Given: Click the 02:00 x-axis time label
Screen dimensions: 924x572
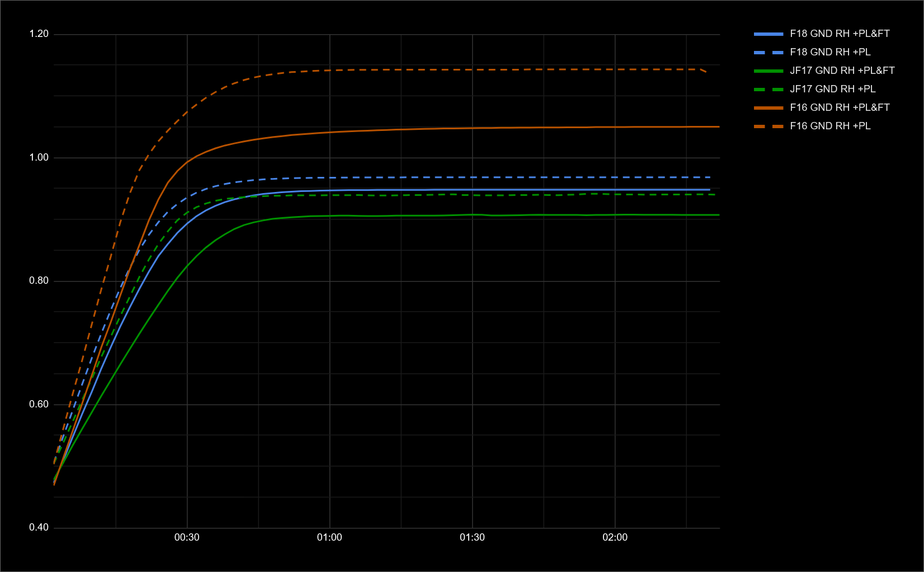Looking at the screenshot, I should [x=615, y=537].
